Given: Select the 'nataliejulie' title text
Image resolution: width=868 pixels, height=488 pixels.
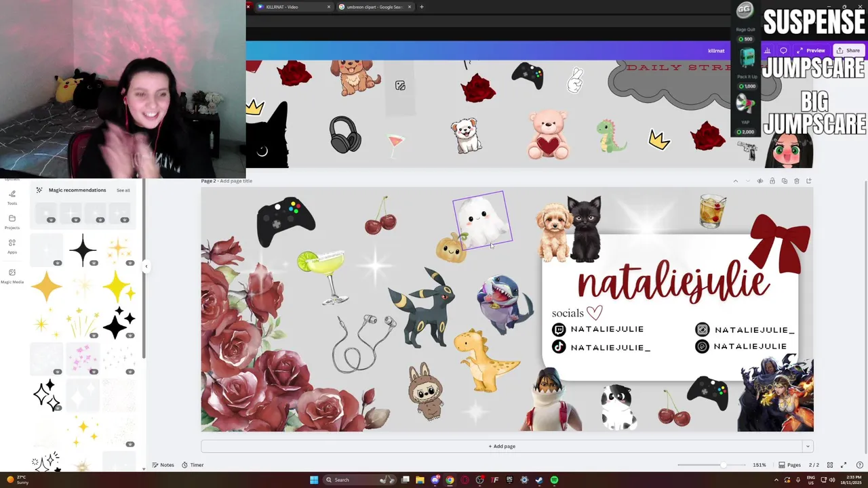Looking at the screenshot, I should click(673, 283).
